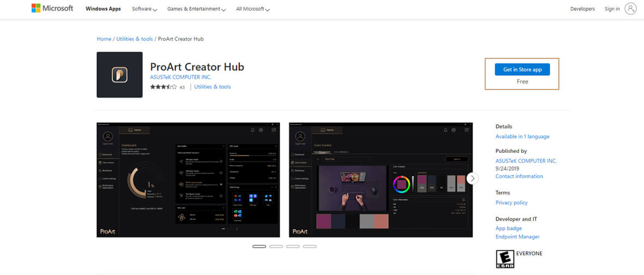Click the 9/24/2019 publish date
Image resolution: width=644 pixels, height=275 pixels.
[x=508, y=169]
